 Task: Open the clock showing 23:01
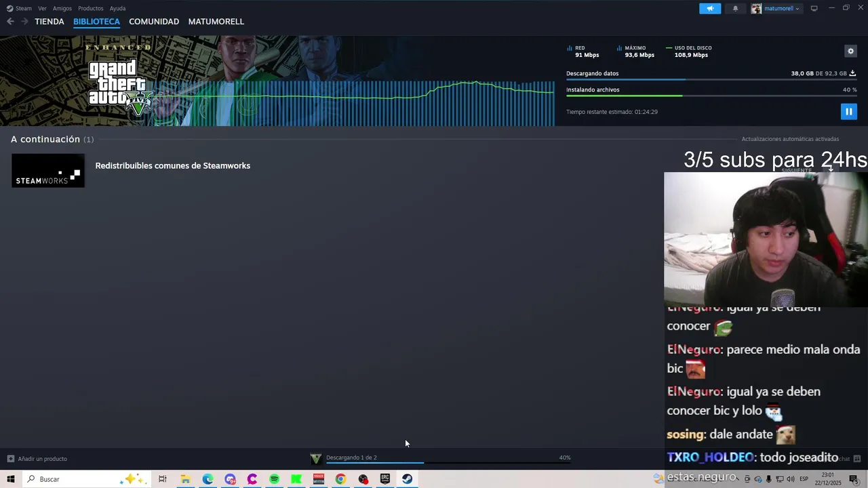click(x=828, y=479)
